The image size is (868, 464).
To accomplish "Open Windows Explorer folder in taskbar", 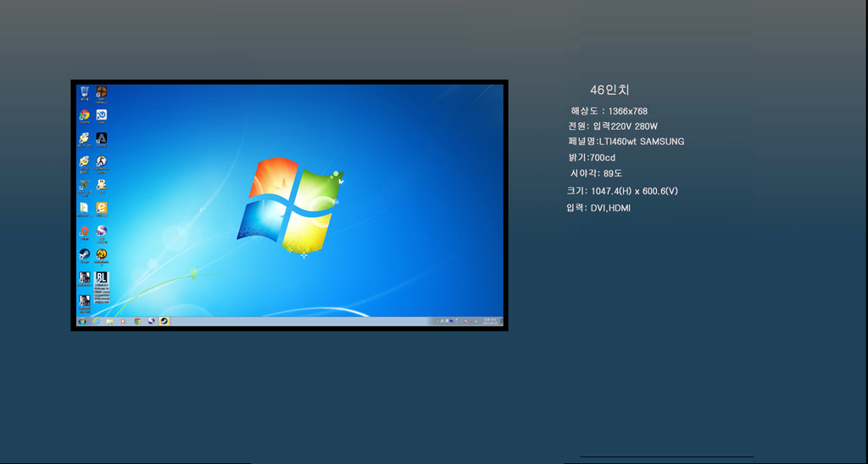I will coord(109,321).
